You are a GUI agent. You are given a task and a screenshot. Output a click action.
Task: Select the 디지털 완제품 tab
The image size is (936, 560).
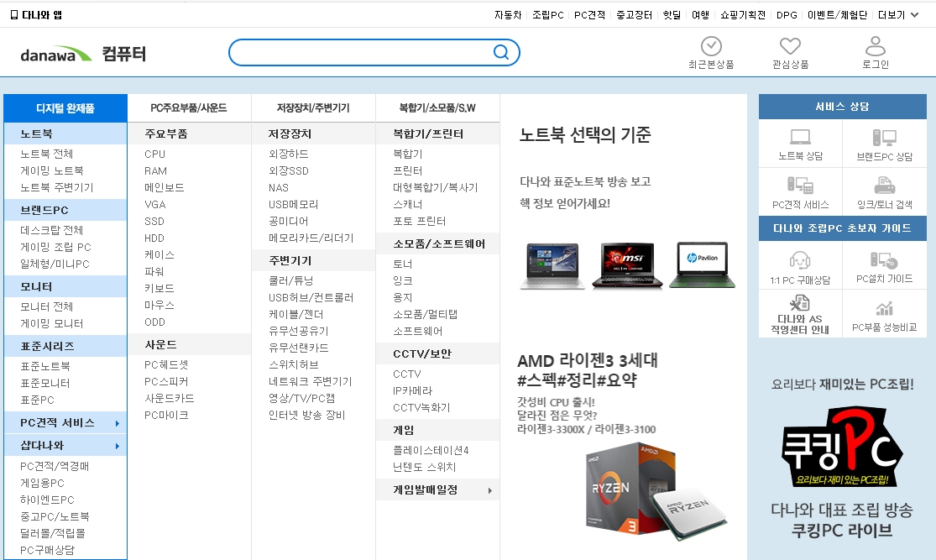pos(65,108)
